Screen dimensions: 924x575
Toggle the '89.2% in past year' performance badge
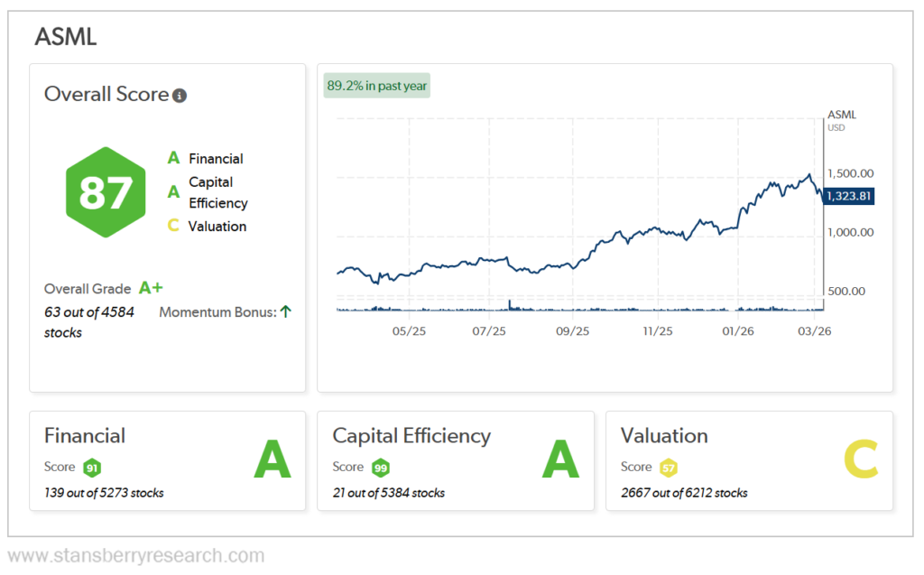(377, 84)
